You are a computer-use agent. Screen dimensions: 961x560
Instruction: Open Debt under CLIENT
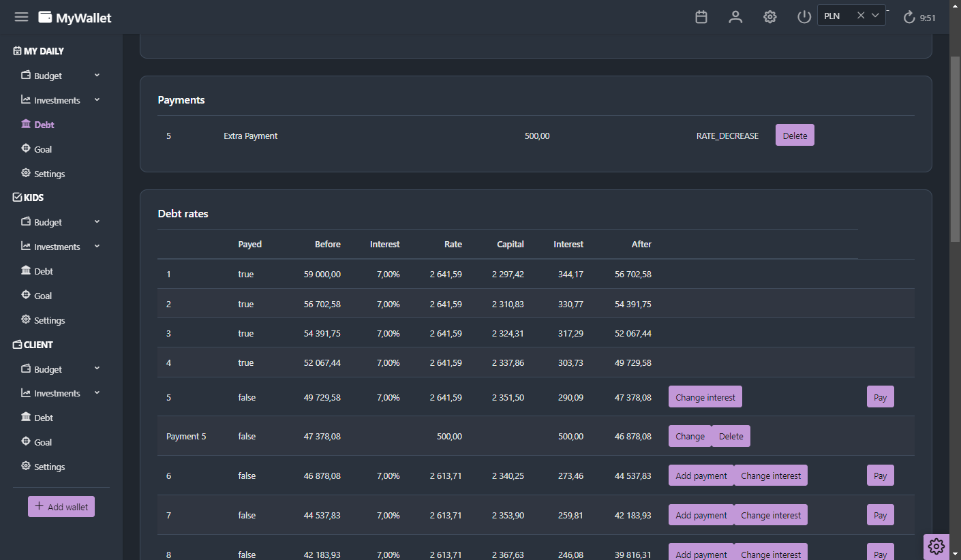tap(37, 418)
